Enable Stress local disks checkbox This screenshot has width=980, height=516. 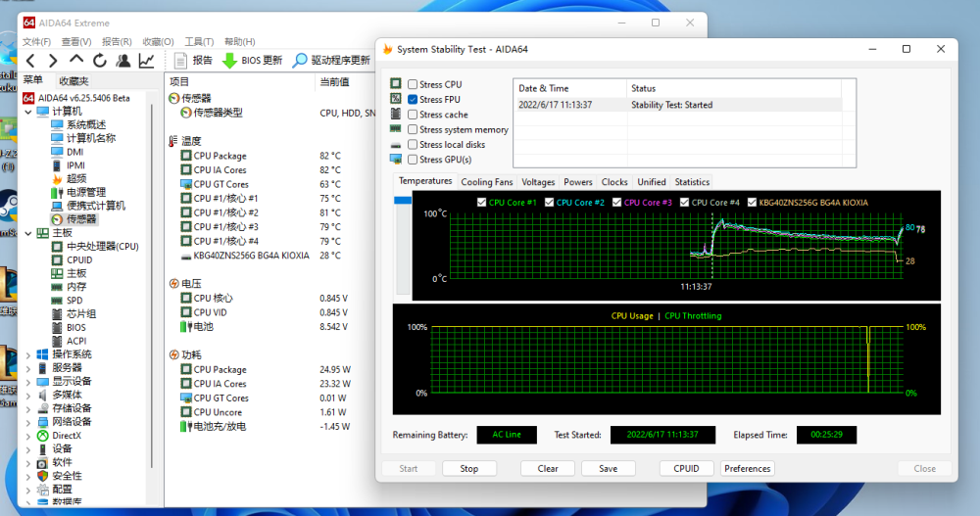tap(413, 144)
